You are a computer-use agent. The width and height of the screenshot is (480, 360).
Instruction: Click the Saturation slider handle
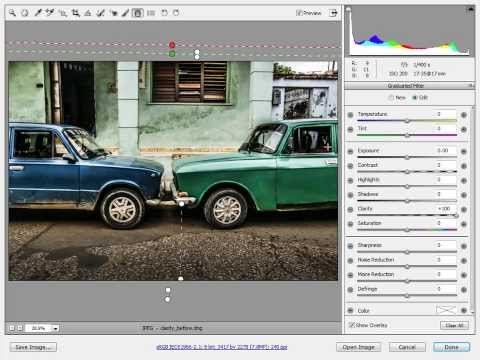click(407, 230)
